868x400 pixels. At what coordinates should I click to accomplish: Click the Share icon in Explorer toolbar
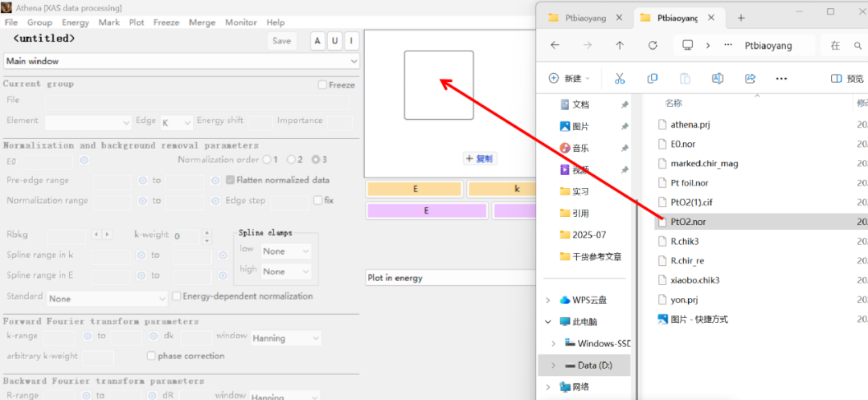pos(750,79)
